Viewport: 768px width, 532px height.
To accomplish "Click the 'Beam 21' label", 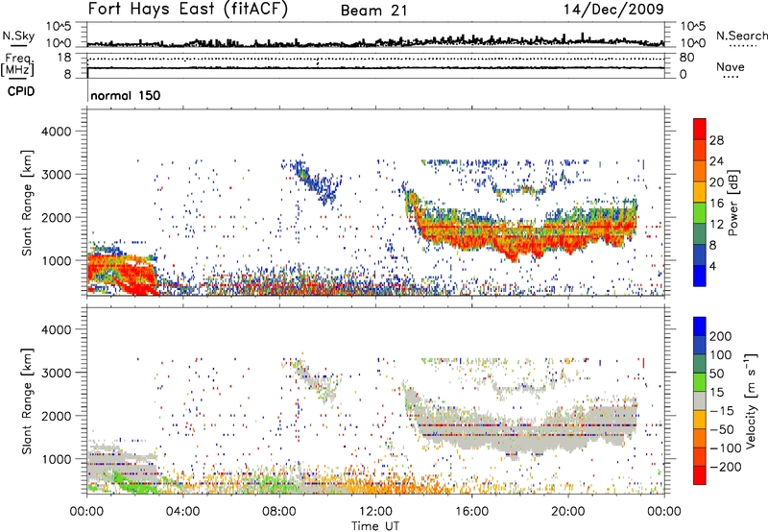I will (x=374, y=11).
